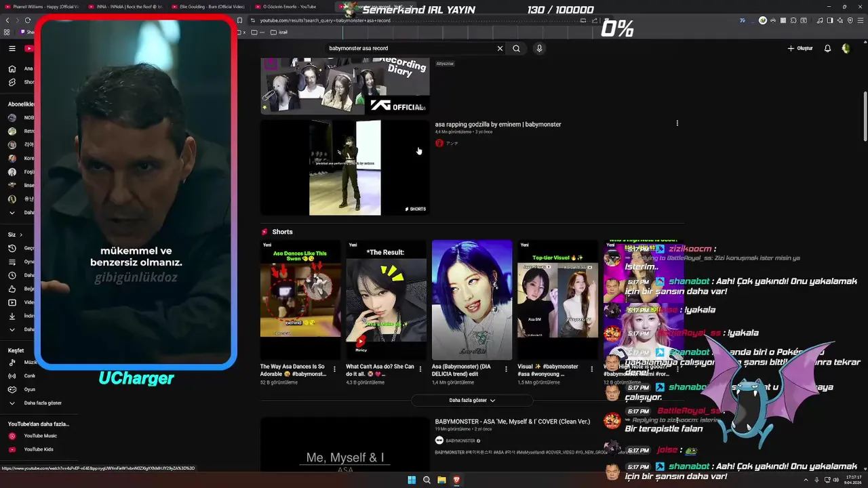Open asa rapping godzilla Shorts thumbnail

345,167
